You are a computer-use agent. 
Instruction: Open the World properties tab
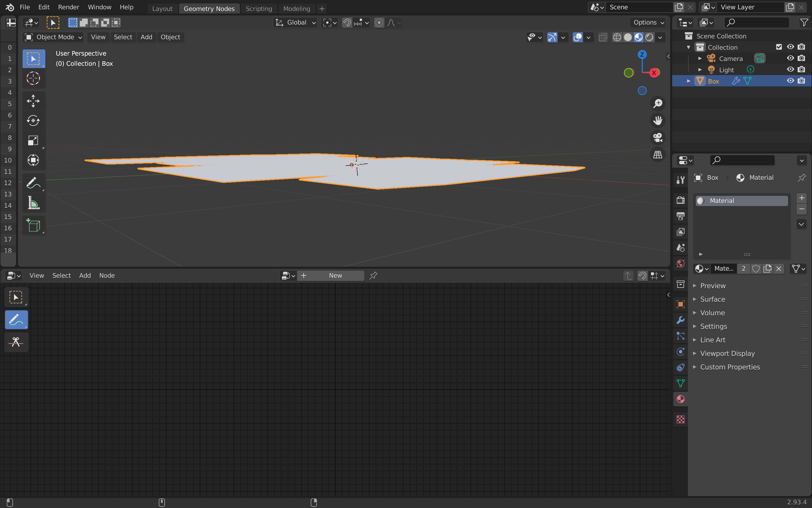[680, 263]
